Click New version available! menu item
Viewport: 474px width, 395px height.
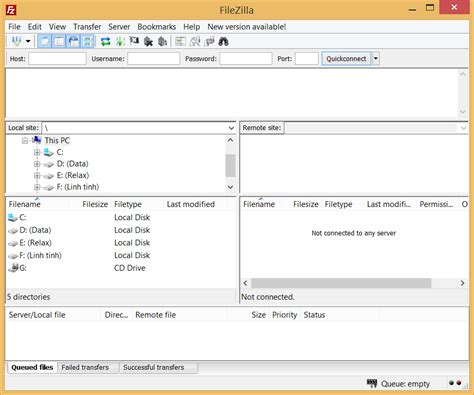coord(247,27)
